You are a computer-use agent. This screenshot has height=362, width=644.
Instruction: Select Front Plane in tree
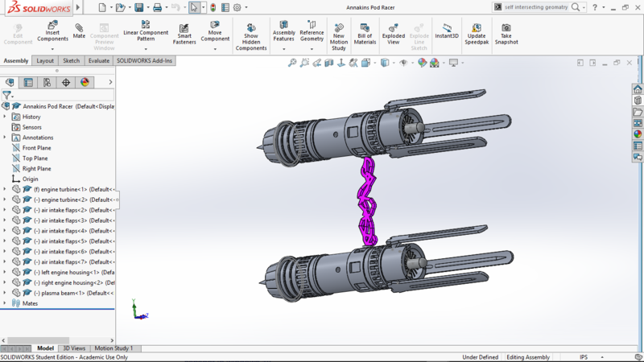[36, 148]
